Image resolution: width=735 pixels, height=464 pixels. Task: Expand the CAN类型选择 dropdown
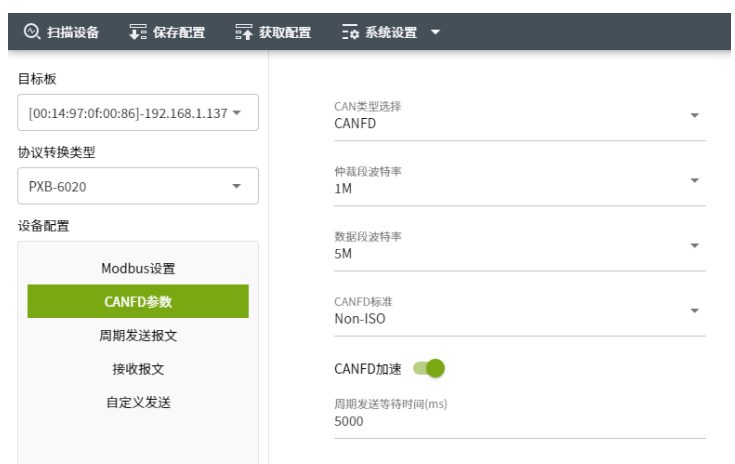tap(694, 116)
